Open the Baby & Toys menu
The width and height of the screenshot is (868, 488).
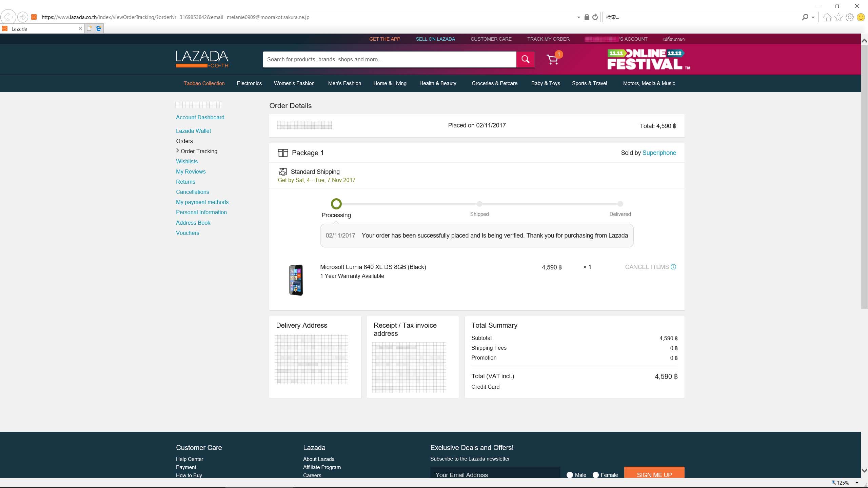click(x=546, y=83)
